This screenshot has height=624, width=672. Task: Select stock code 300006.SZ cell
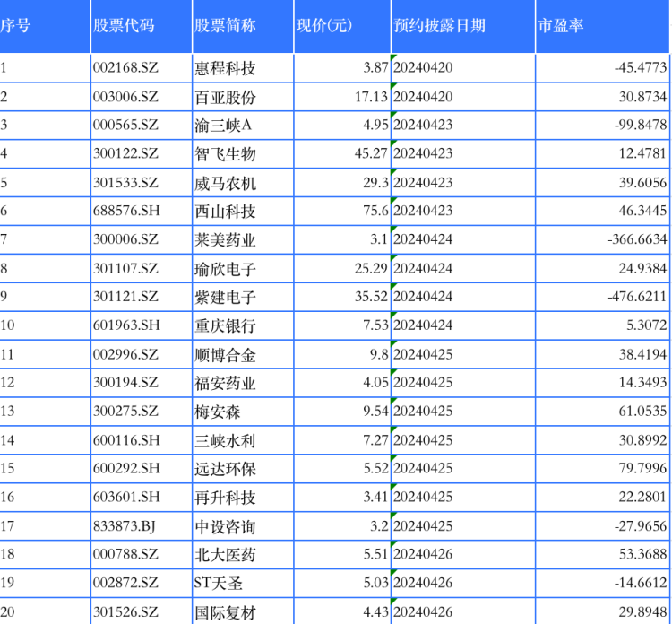click(x=142, y=239)
